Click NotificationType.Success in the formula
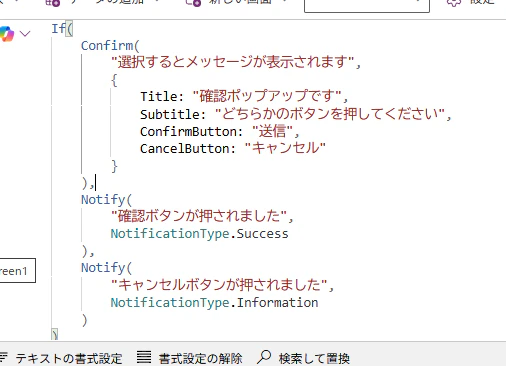The height and width of the screenshot is (366, 506). coord(199,234)
